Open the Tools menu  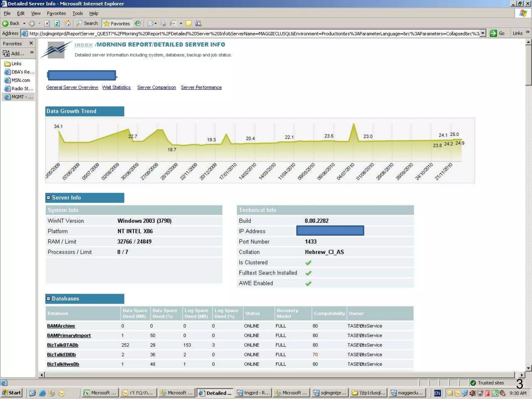tap(77, 13)
